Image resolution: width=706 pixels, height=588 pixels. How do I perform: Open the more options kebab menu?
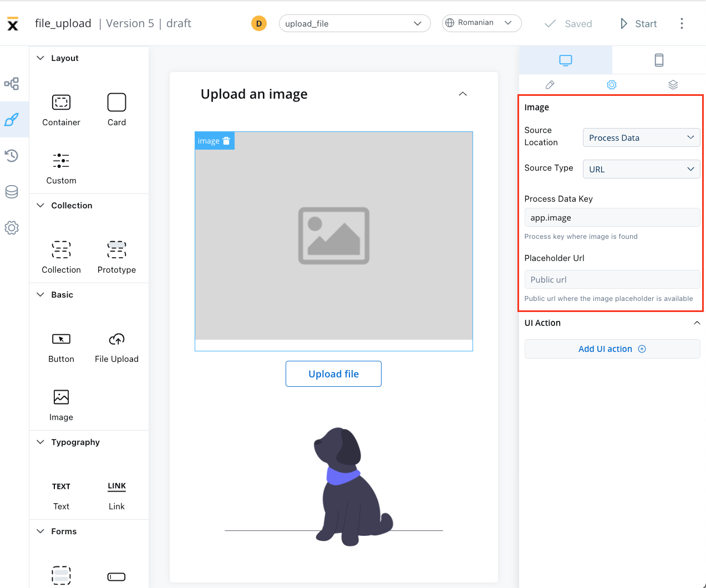pos(682,23)
